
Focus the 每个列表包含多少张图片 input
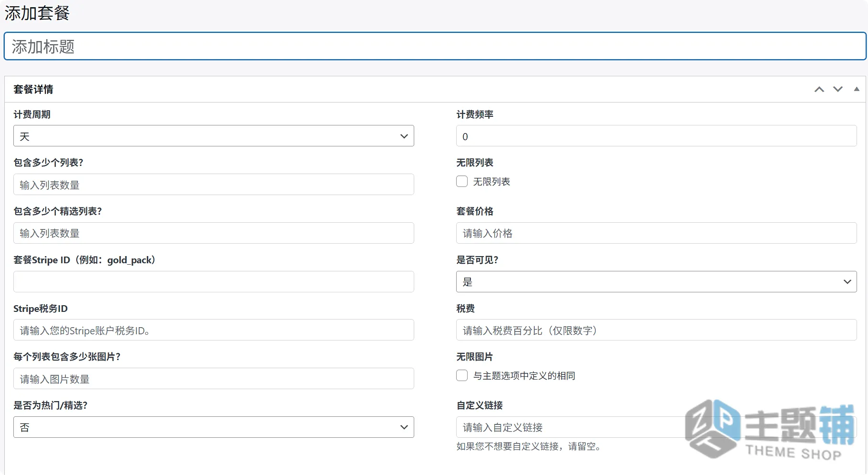pos(214,379)
